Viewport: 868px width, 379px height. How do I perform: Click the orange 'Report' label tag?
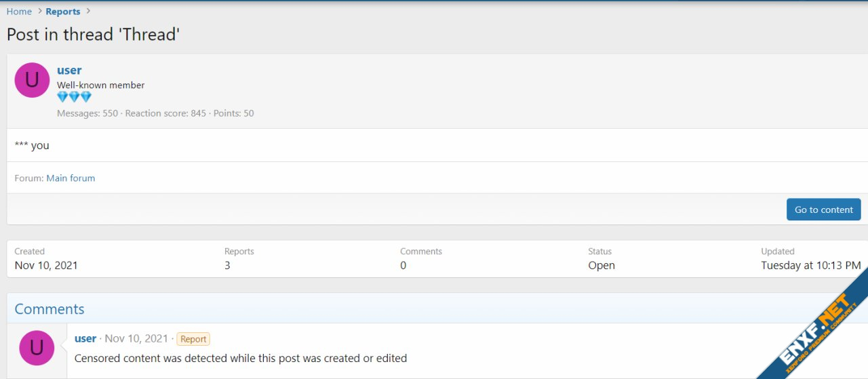click(x=193, y=339)
